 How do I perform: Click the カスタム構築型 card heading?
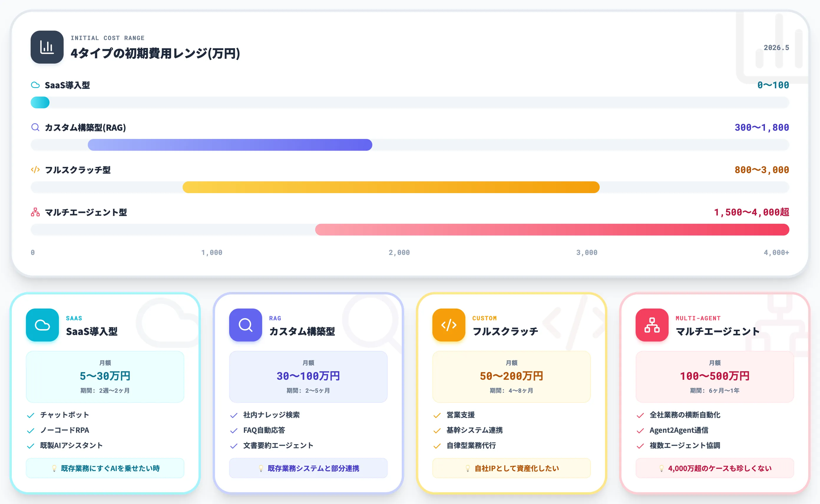pos(302,331)
